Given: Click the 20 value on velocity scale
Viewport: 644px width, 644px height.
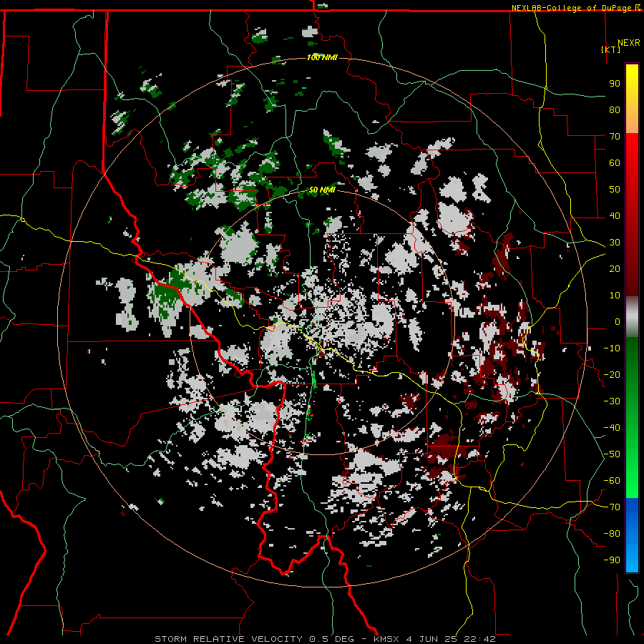Looking at the screenshot, I should [615, 268].
